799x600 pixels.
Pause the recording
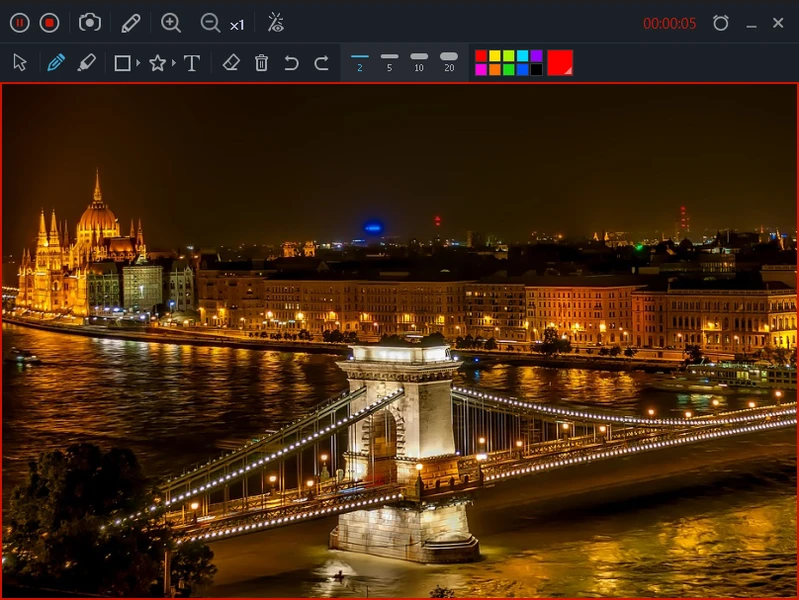(19, 23)
